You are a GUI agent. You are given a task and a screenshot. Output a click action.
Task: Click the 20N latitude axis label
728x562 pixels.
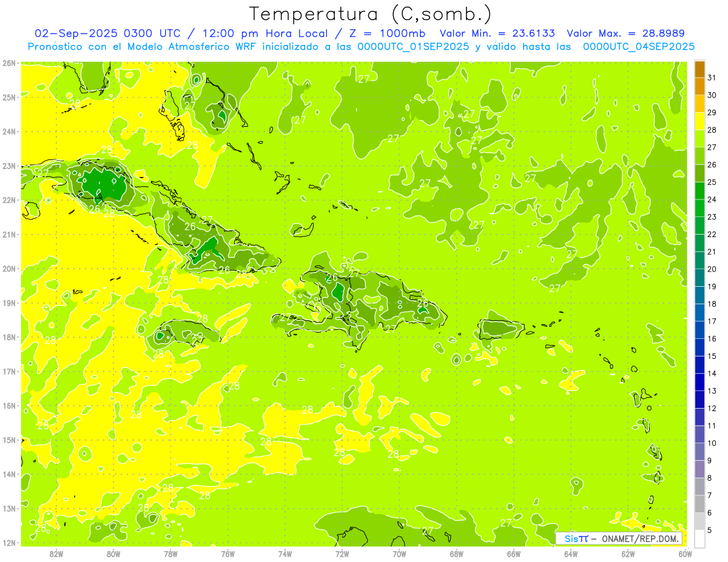pyautogui.click(x=8, y=269)
